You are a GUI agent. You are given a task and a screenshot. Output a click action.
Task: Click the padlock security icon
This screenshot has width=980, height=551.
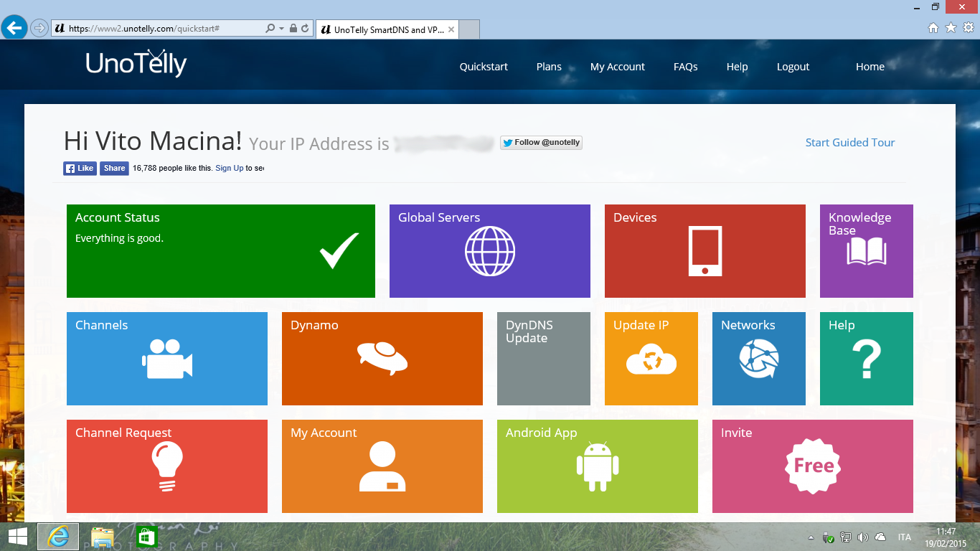pos(293,29)
